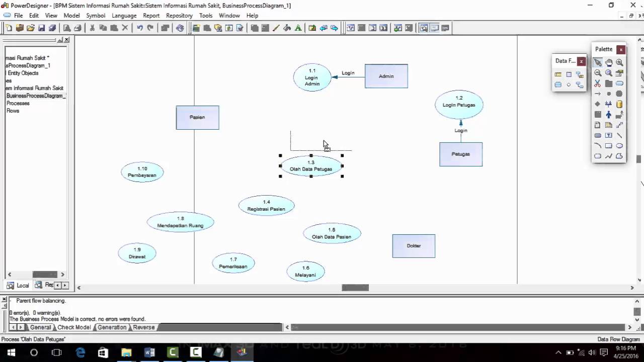Select the BusinessProcessDiagram_ tree item
644x362 pixels.
pos(36,96)
